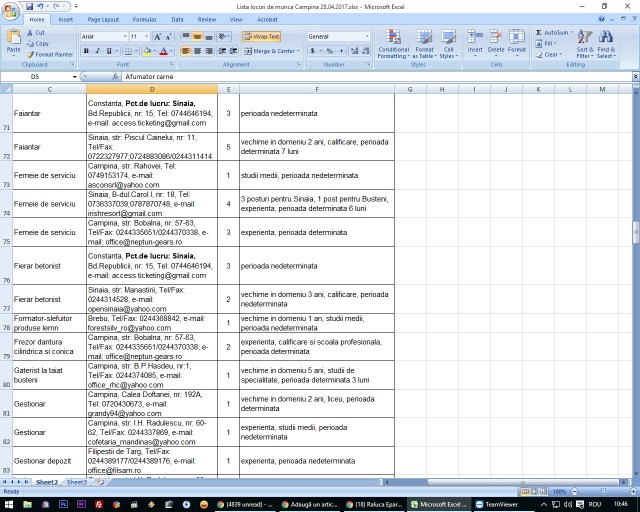The image size is (640, 512).
Task: Switch to the Formulas tab
Action: 144,19
